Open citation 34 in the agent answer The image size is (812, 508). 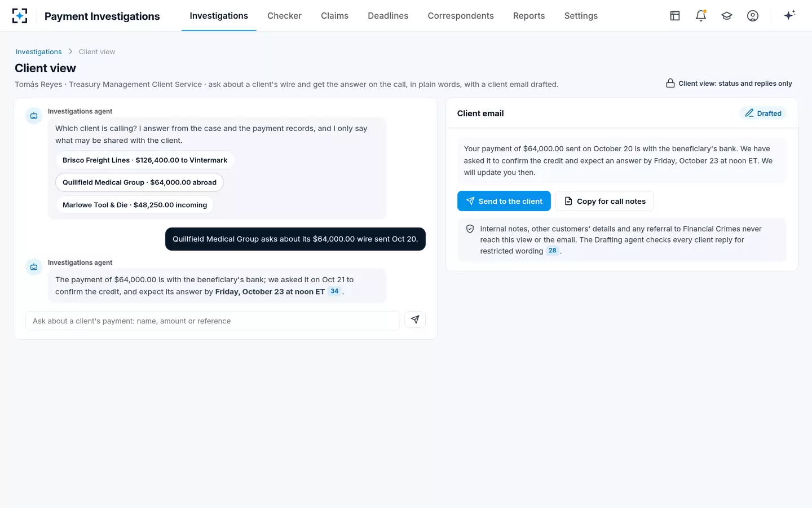click(x=334, y=291)
